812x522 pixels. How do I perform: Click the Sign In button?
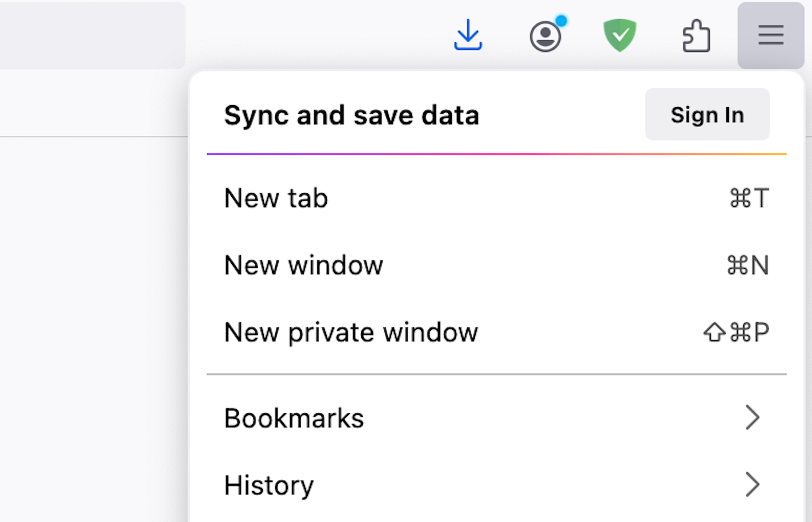[707, 114]
